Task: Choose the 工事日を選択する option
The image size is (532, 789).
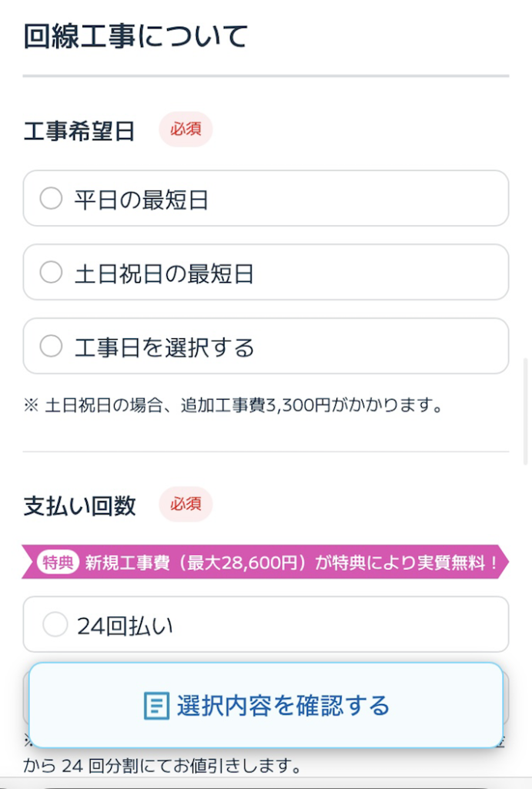Action: pos(51,346)
